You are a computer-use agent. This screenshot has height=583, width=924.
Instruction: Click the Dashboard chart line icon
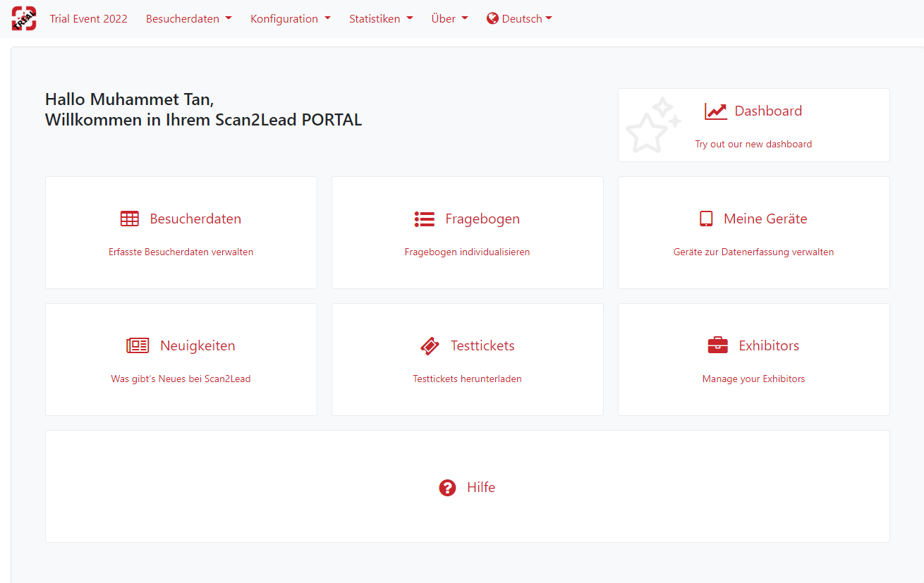pyautogui.click(x=715, y=111)
